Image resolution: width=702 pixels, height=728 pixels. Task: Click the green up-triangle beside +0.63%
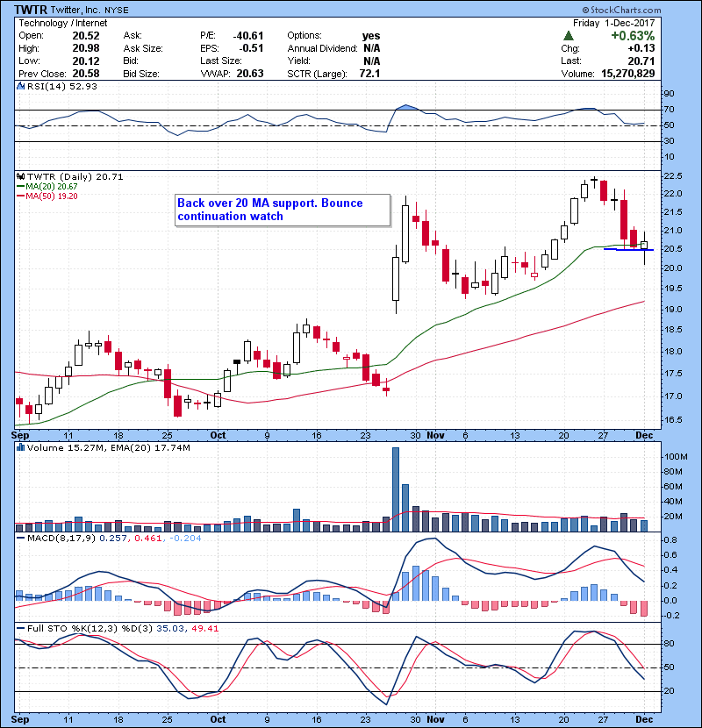click(x=568, y=36)
